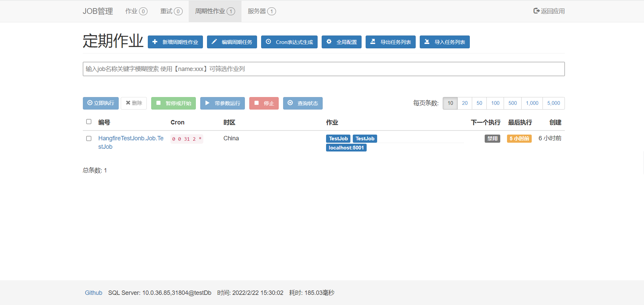
Task: Toggle the select-all checkbox in table header
Action: [x=89, y=121]
